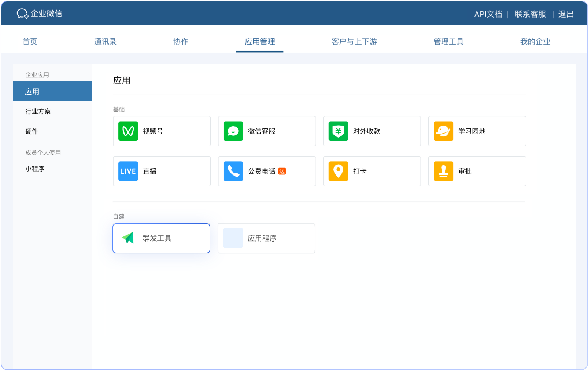Open 小程序 in the sidebar
This screenshot has width=588, height=370.
(35, 169)
